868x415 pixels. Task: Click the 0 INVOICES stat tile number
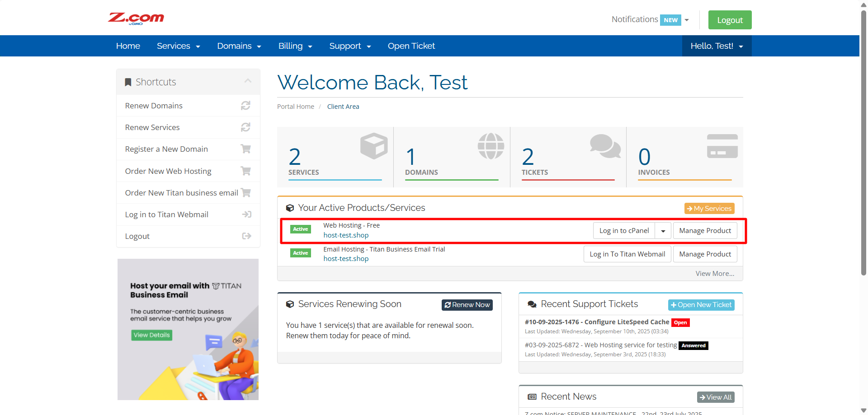coord(644,157)
